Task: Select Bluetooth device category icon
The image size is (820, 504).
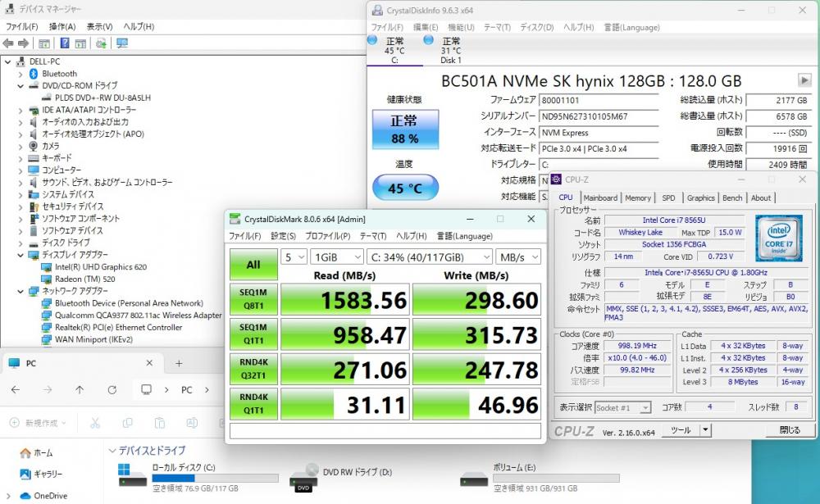Action: pos(34,74)
